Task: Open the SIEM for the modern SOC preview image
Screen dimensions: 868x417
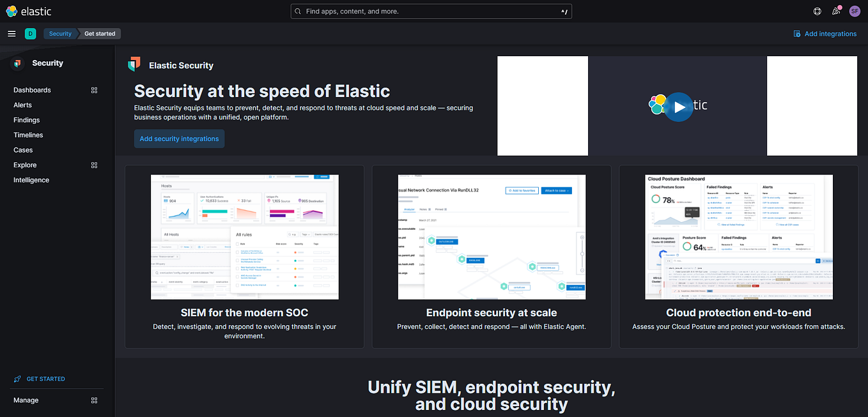Action: pyautogui.click(x=244, y=236)
